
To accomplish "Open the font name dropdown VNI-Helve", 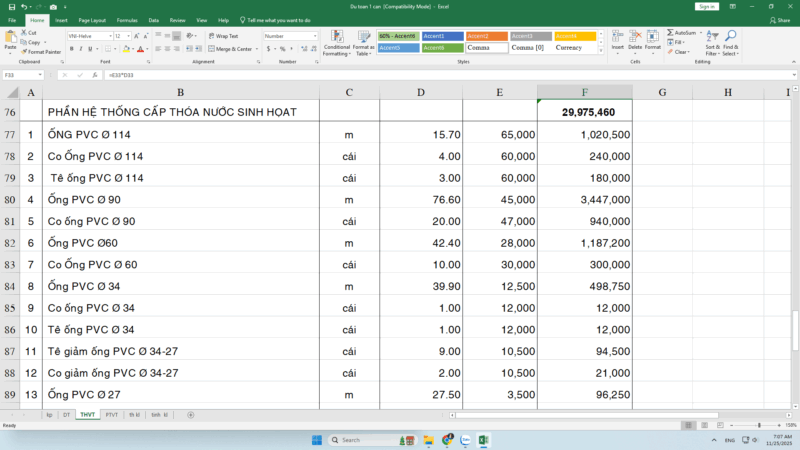I will 109,36.
